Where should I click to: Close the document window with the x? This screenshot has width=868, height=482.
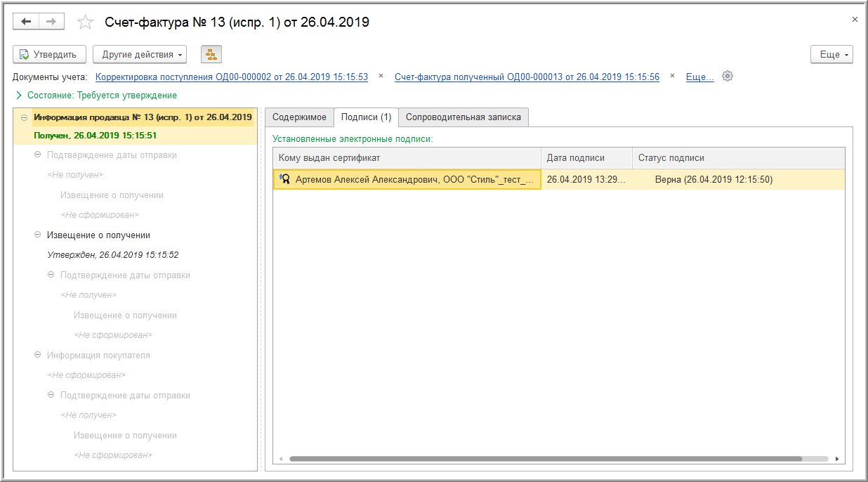[x=855, y=20]
